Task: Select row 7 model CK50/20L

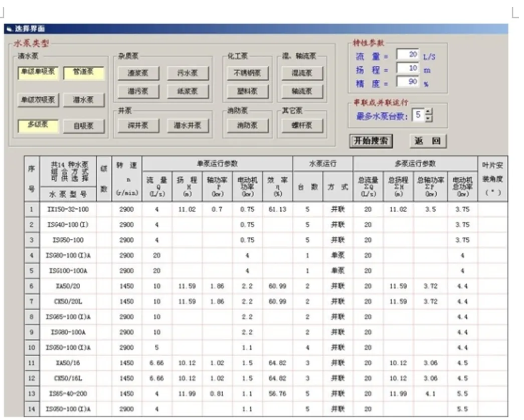Action: point(68,302)
